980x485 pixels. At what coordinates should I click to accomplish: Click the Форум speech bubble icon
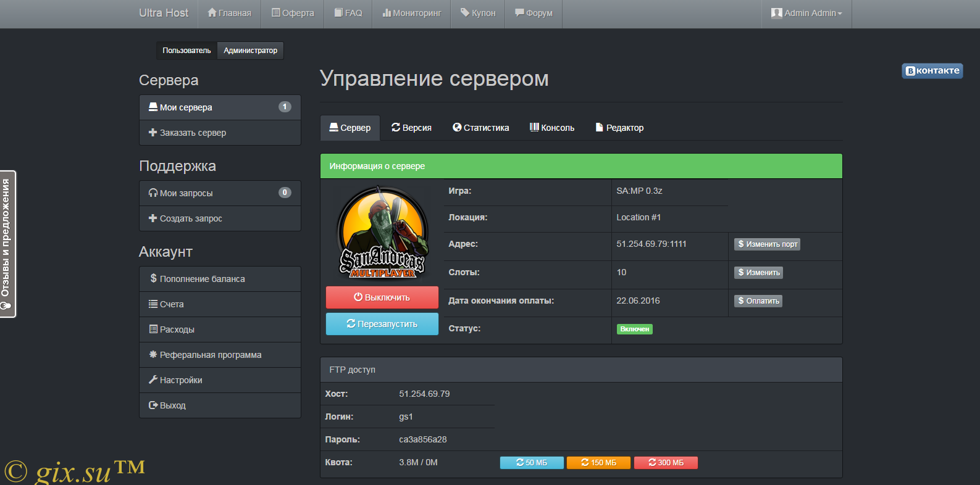(519, 12)
